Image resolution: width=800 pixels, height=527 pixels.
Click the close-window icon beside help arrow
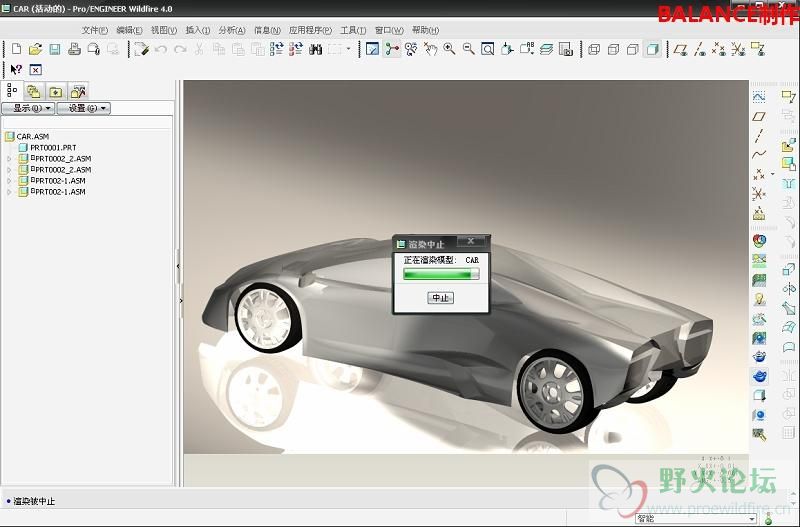coord(35,69)
